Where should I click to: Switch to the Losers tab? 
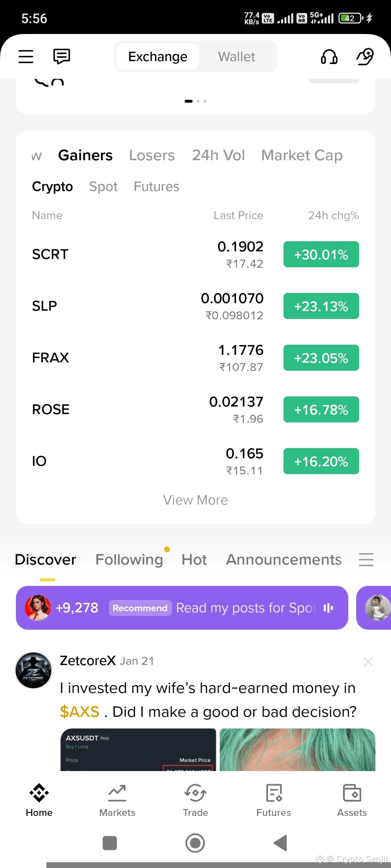click(x=152, y=156)
